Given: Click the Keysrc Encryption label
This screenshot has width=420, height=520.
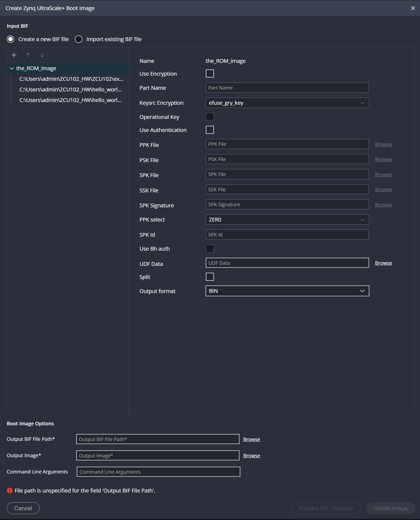Looking at the screenshot, I should tap(161, 103).
